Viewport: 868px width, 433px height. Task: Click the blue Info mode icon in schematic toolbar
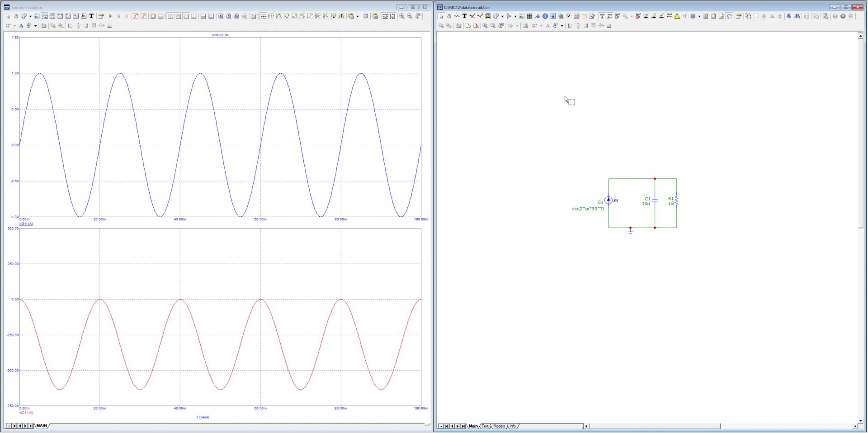(545, 16)
